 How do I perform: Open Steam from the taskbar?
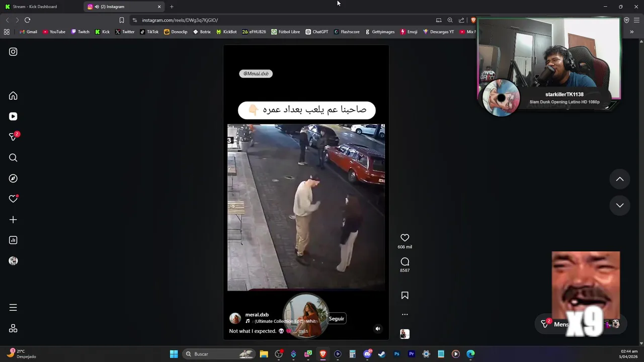tap(382, 354)
